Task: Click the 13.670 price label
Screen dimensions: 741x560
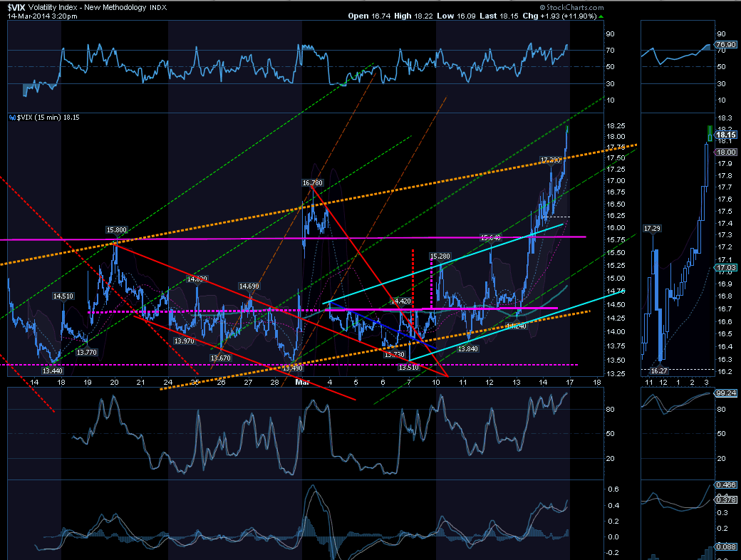Action: [221, 358]
